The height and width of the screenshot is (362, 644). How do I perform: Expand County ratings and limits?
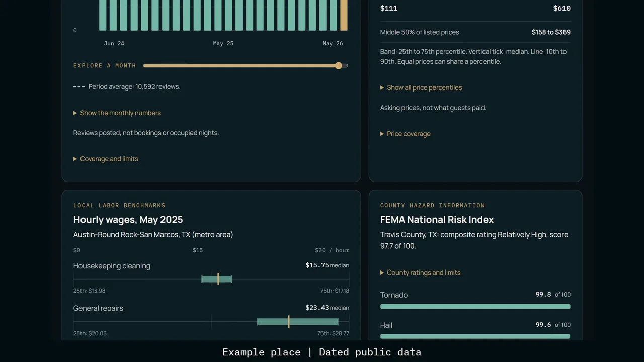click(421, 273)
